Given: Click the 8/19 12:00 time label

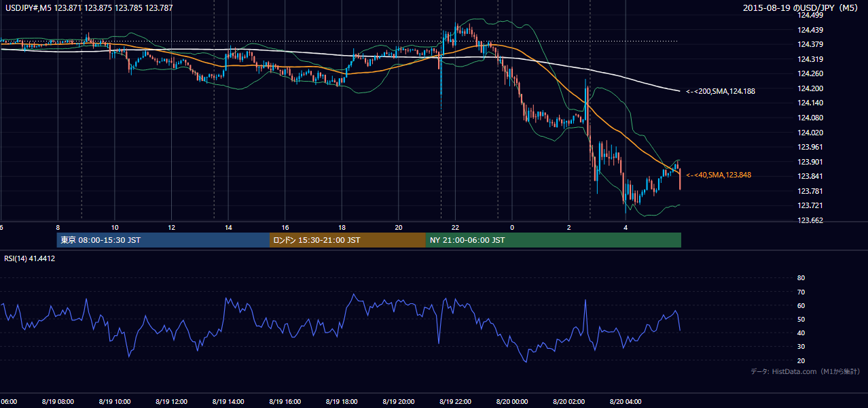Looking at the screenshot, I should 172,401.
